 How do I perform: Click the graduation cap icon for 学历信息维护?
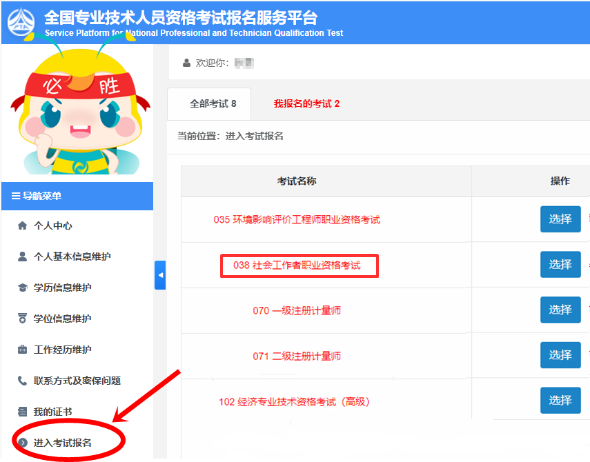click(23, 287)
